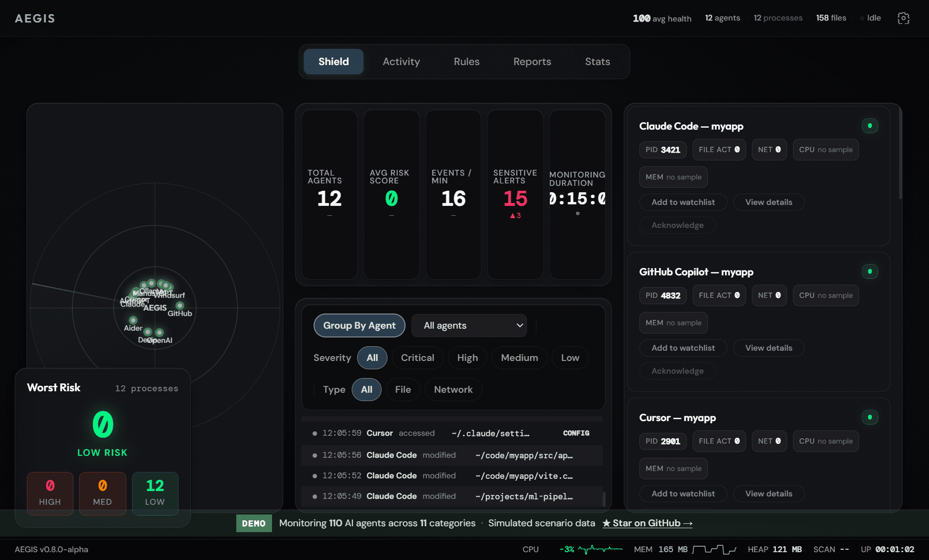The width and height of the screenshot is (929, 560).
Task: Click the 158 files count in the header
Action: coord(831,18)
